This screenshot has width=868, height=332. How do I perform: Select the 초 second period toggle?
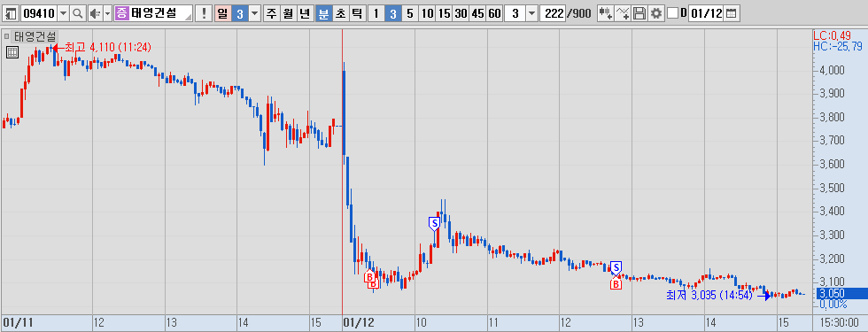pyautogui.click(x=340, y=14)
